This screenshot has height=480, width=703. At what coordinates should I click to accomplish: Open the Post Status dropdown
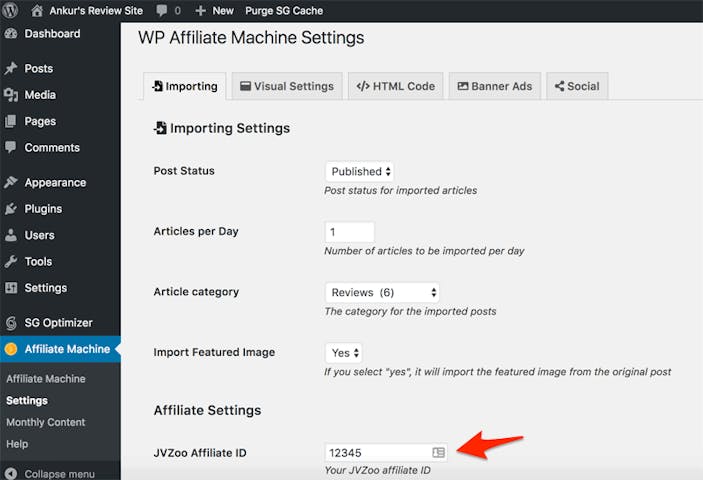360,172
